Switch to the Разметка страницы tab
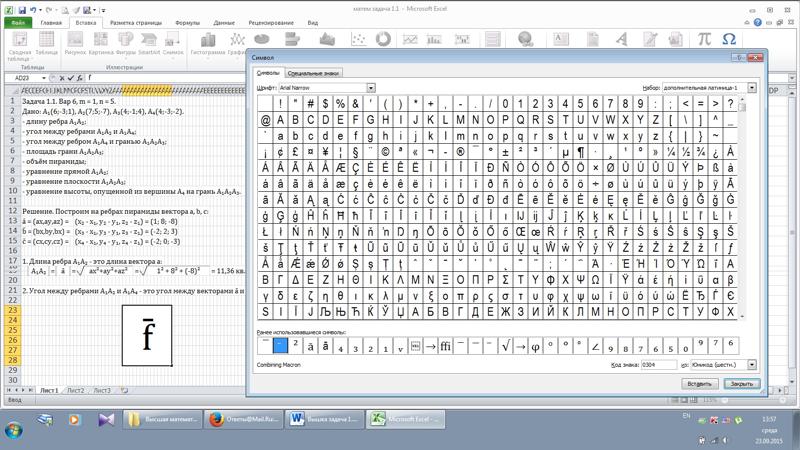Screen dimensions: 800x450 136,23
